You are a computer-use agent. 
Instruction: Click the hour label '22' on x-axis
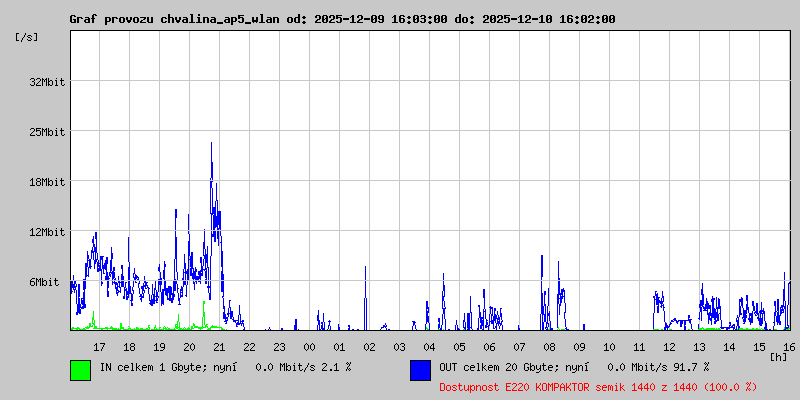(249, 347)
